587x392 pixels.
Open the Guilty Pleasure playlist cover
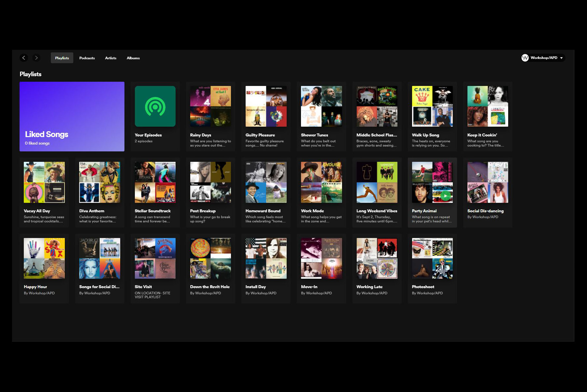tap(266, 106)
